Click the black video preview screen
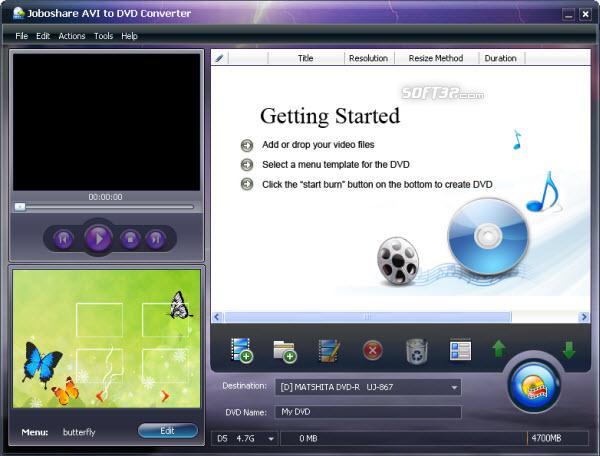The height and width of the screenshot is (456, 600). tap(107, 122)
